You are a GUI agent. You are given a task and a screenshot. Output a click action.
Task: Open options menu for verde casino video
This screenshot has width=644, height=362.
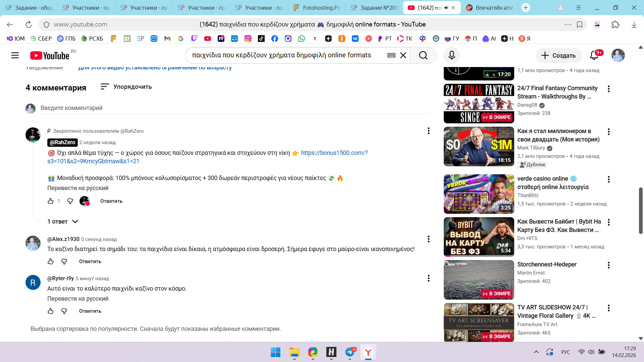coord(608,179)
